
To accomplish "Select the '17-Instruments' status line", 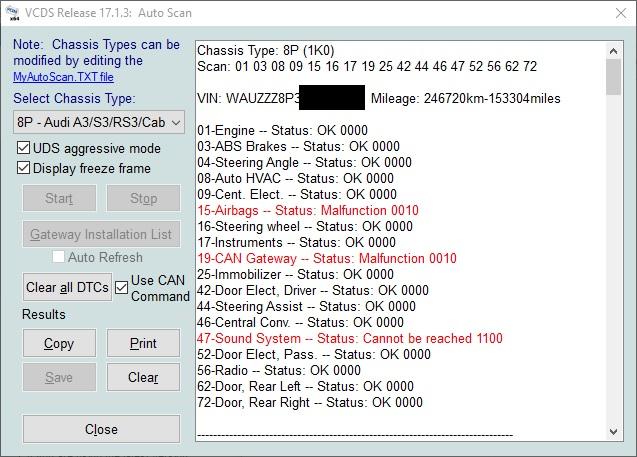I will 296,243.
